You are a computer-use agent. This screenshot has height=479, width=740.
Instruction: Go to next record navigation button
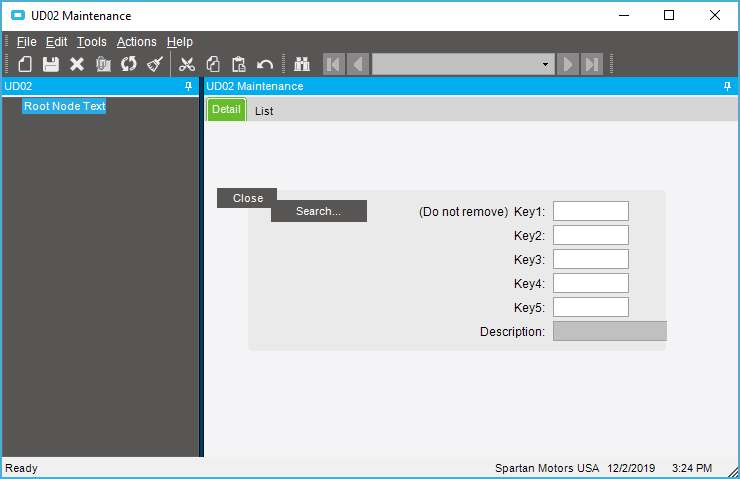pyautogui.click(x=568, y=64)
